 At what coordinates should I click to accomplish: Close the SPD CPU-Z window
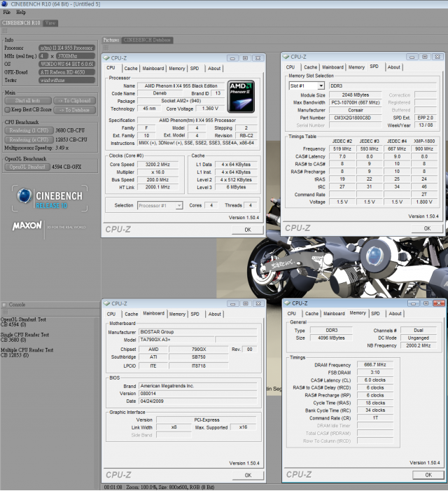(x=437, y=57)
